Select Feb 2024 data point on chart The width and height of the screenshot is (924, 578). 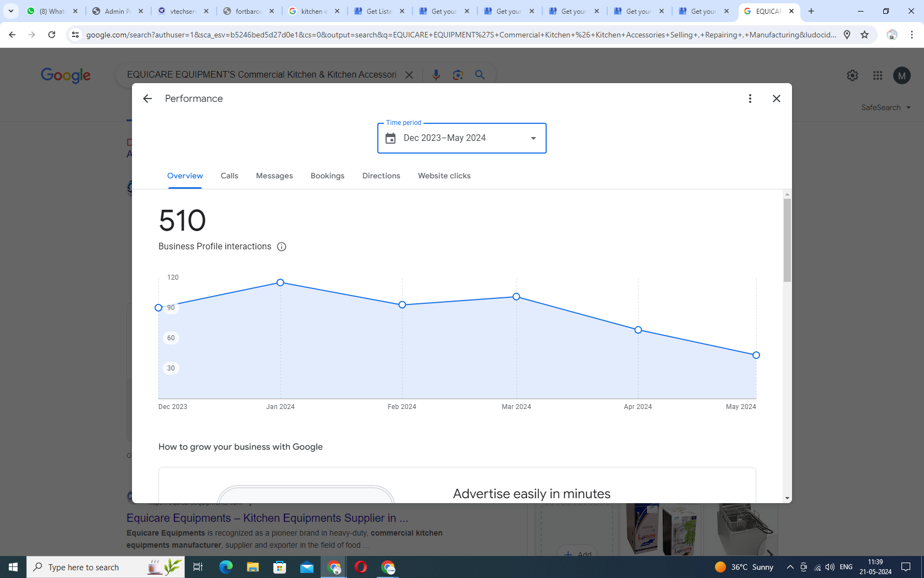(x=402, y=305)
